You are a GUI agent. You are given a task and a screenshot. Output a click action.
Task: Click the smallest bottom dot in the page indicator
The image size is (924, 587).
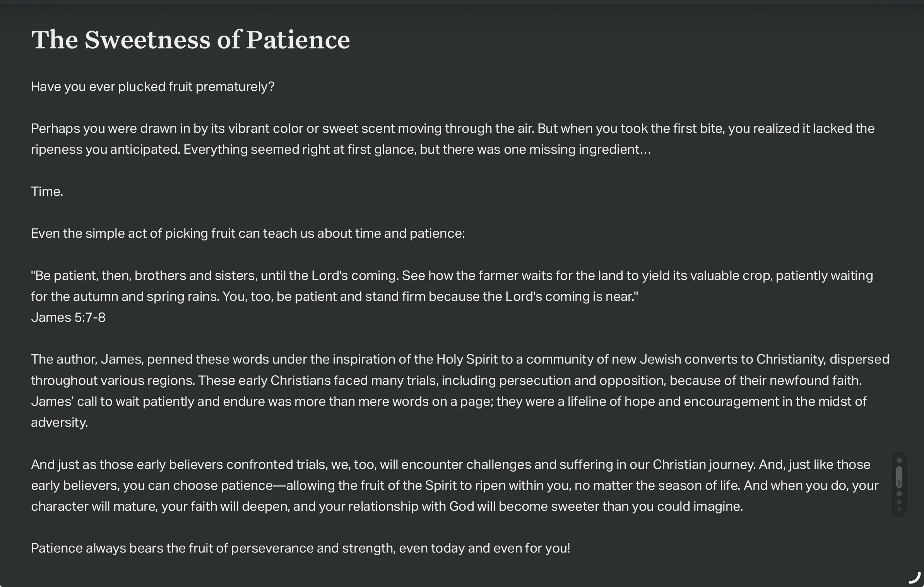coord(899,509)
